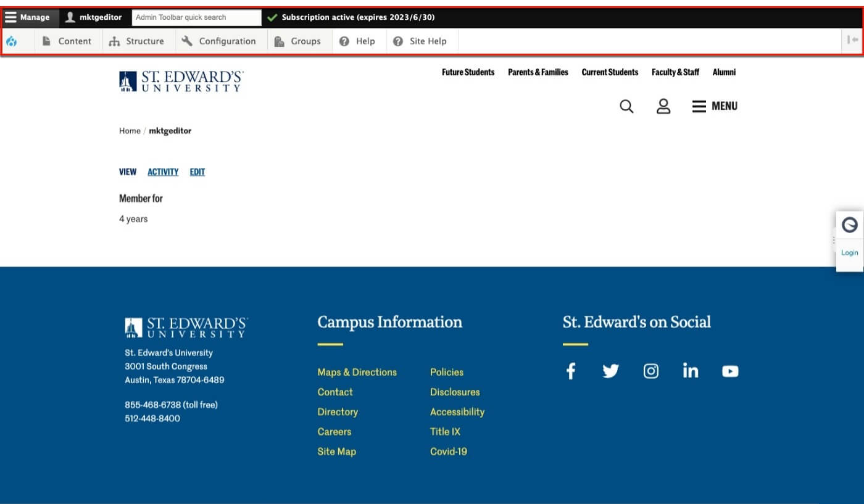Image resolution: width=864 pixels, height=504 pixels.
Task: Open St. Edward's Instagram icon
Action: pos(651,371)
